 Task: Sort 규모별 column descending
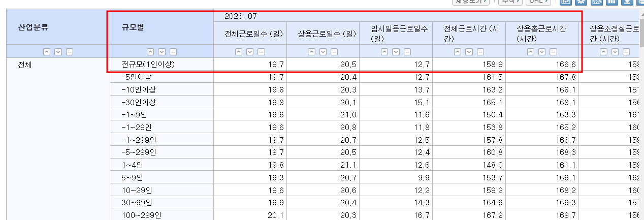162,51
